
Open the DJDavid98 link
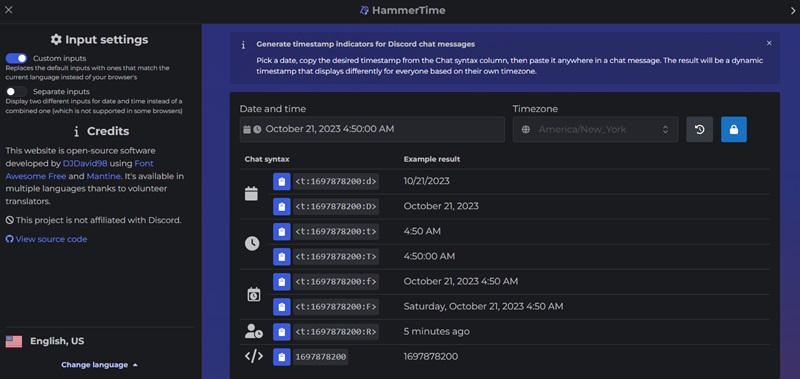85,164
